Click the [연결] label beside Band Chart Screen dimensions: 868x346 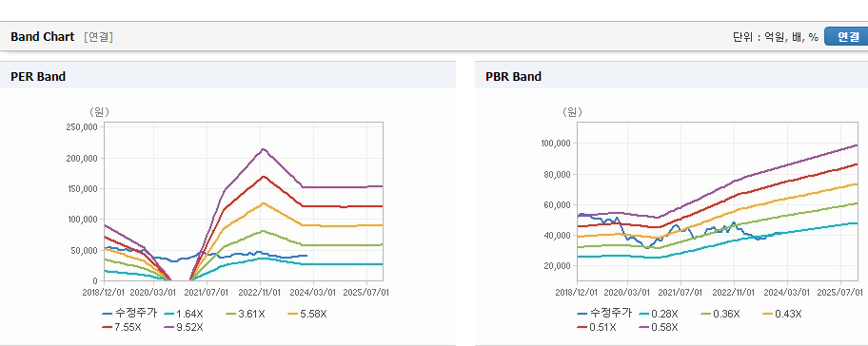tap(99, 37)
